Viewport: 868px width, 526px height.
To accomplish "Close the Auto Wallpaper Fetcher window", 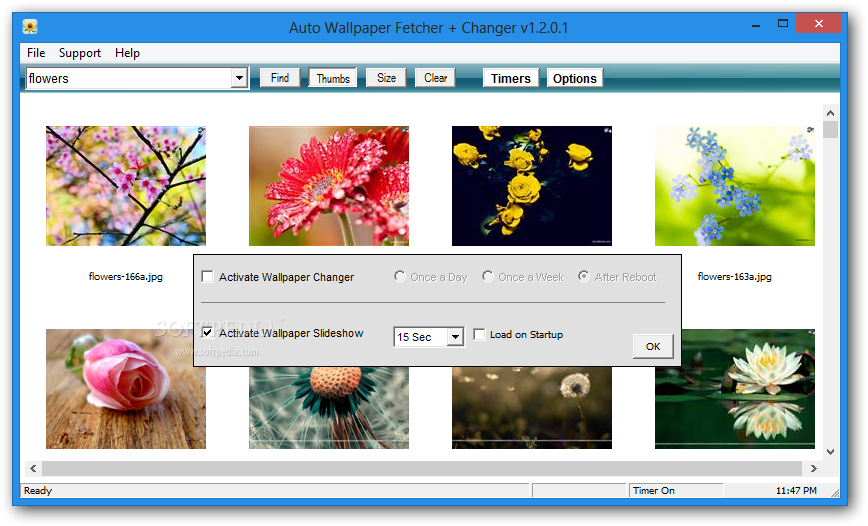I will [819, 24].
